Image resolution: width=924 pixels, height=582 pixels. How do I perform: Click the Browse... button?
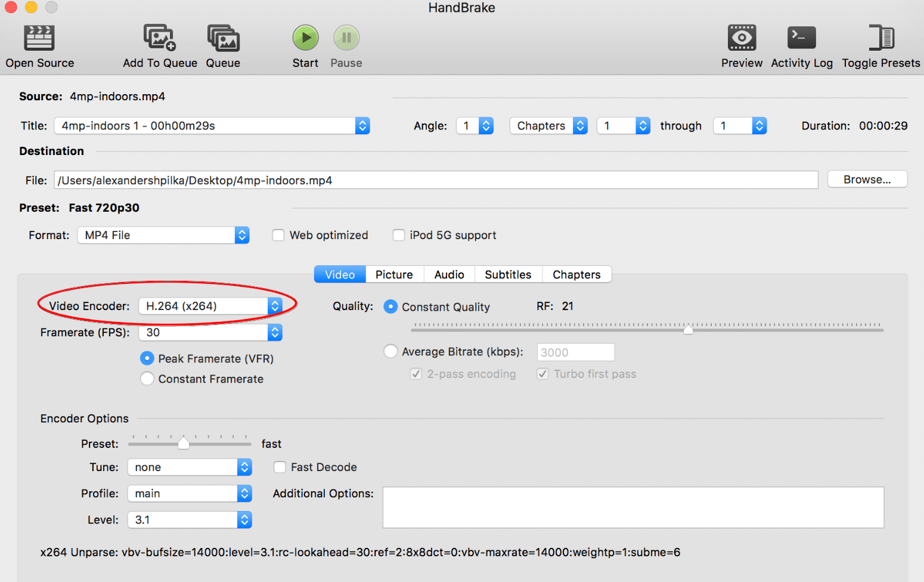pyautogui.click(x=867, y=179)
